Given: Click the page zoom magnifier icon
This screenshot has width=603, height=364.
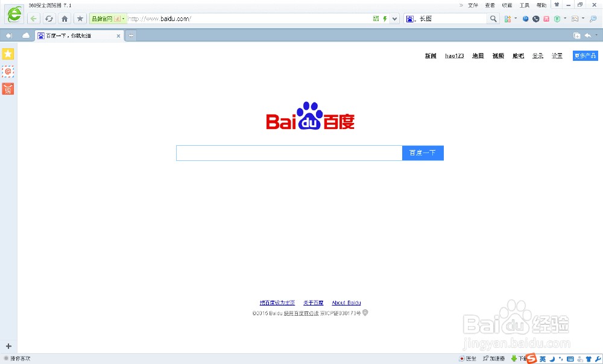Looking at the screenshot, I should 593,19.
